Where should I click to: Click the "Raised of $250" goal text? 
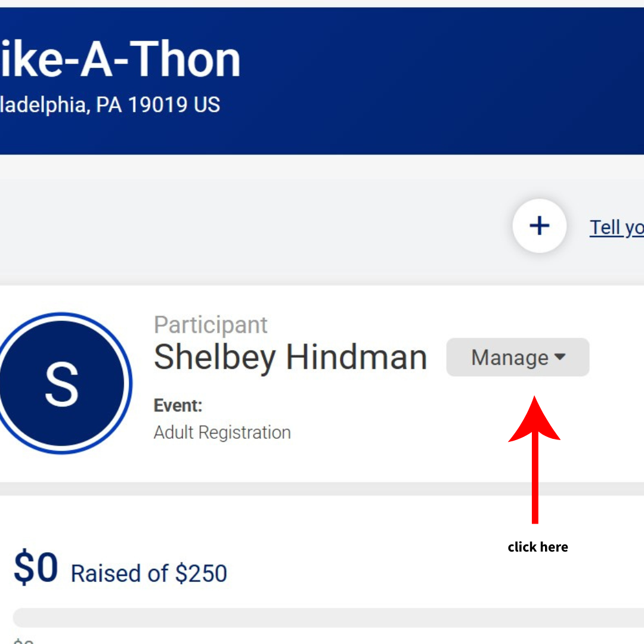coord(149,574)
